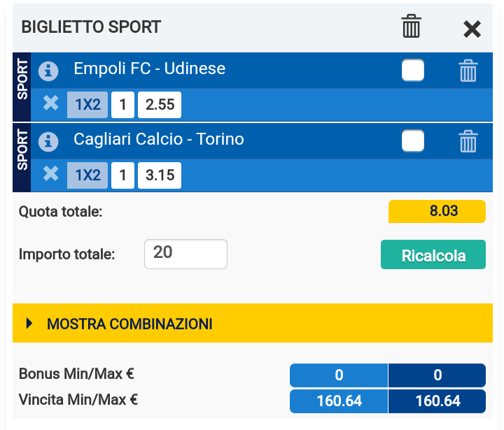Select the 1X2 market tag for Cagliari - Torino
This screenshot has width=504, height=430.
[87, 175]
